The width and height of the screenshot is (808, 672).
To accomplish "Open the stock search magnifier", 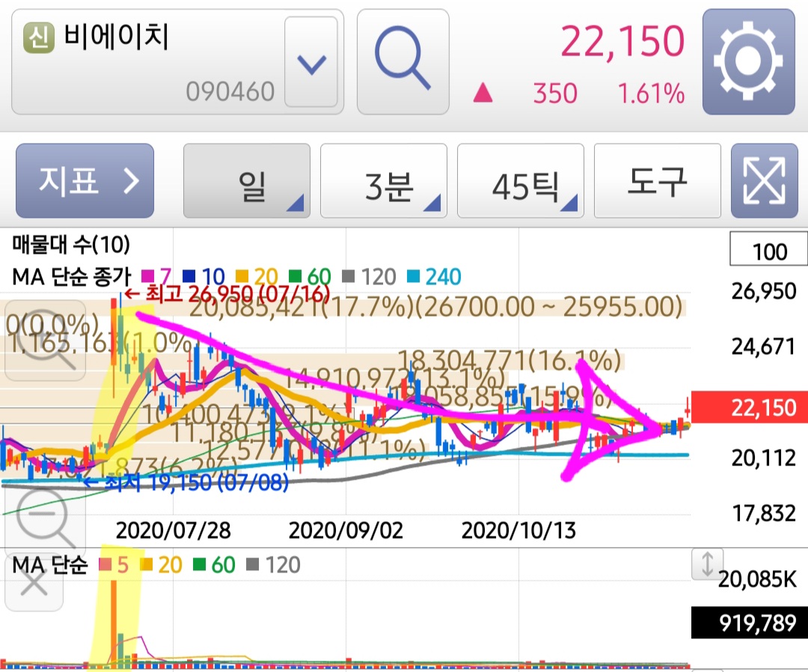I will coord(403,61).
